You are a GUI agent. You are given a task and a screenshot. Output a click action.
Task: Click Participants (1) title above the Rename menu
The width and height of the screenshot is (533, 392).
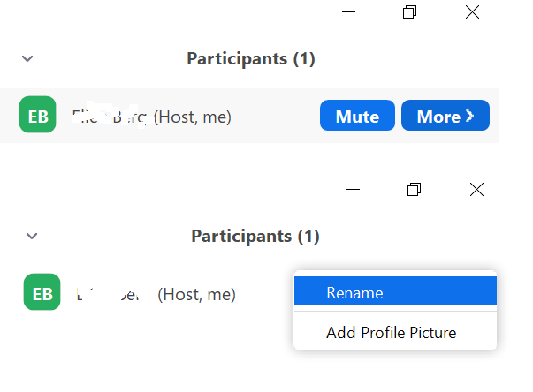(255, 237)
